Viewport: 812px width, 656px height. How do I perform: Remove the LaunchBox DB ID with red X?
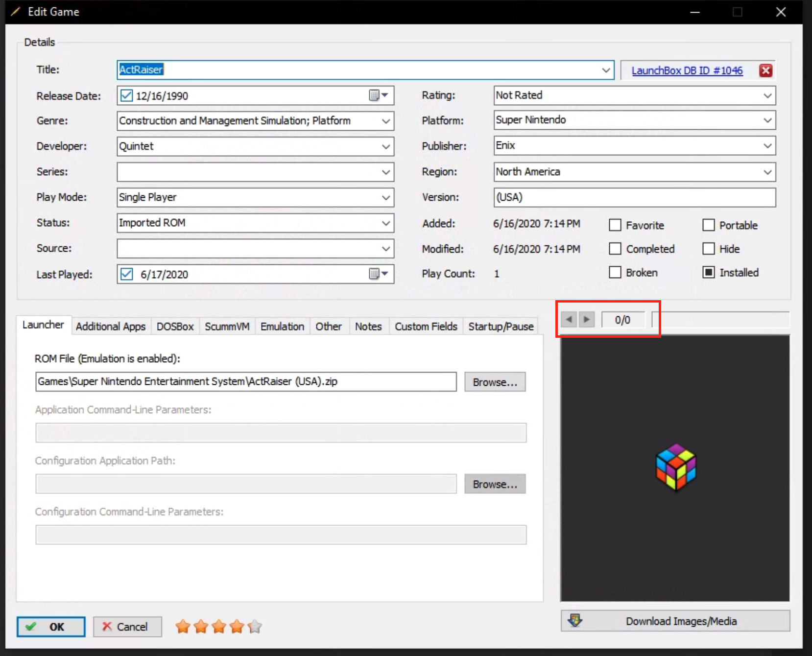765,70
